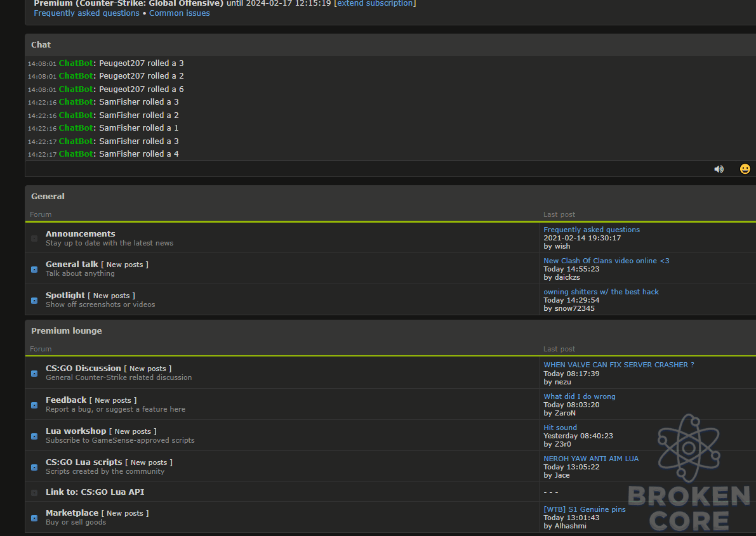Open the Hit sound thread
This screenshot has width=756, height=536.
point(560,428)
